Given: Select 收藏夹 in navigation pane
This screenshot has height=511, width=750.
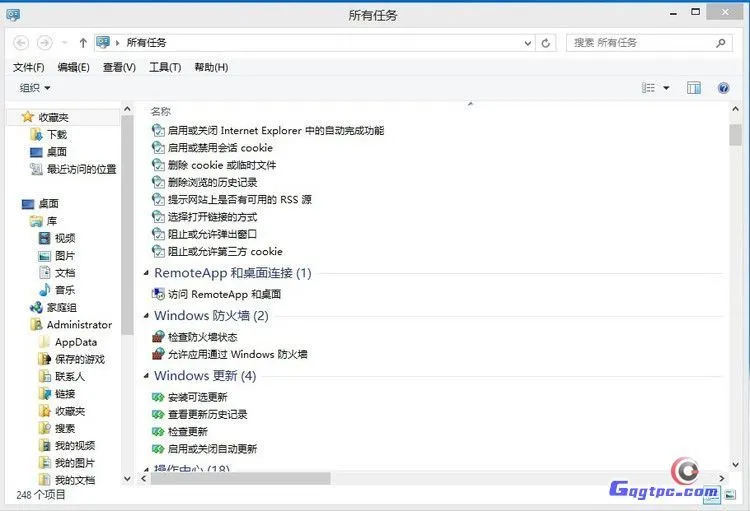Looking at the screenshot, I should (x=54, y=117).
